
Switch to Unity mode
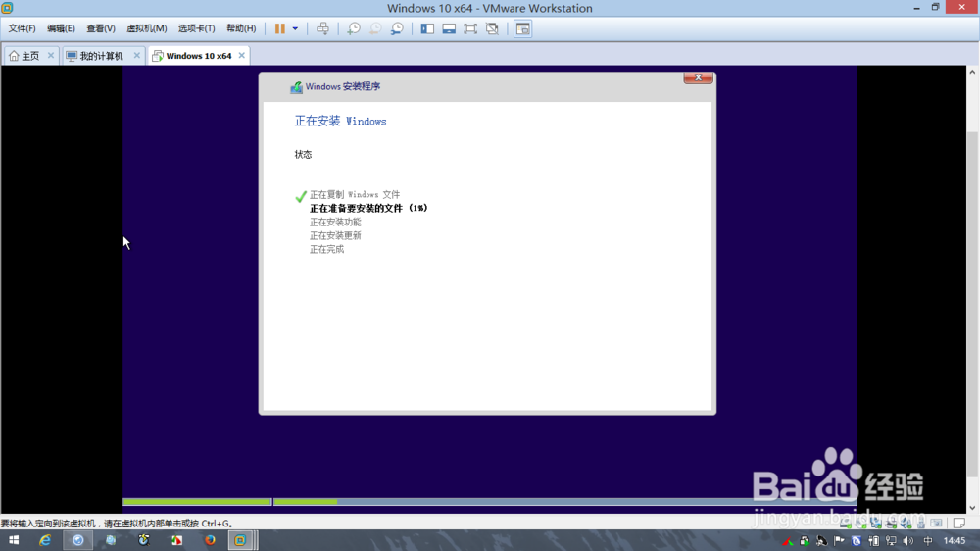point(493,28)
